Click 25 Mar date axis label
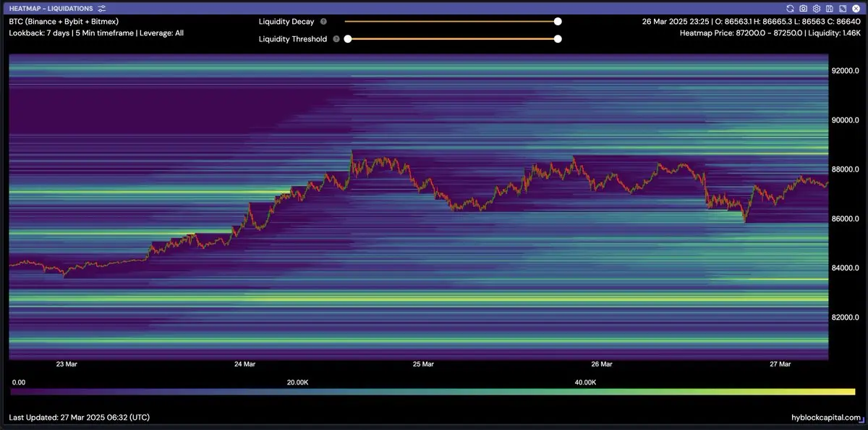Image resolution: width=868 pixels, height=430 pixels. pyautogui.click(x=423, y=364)
